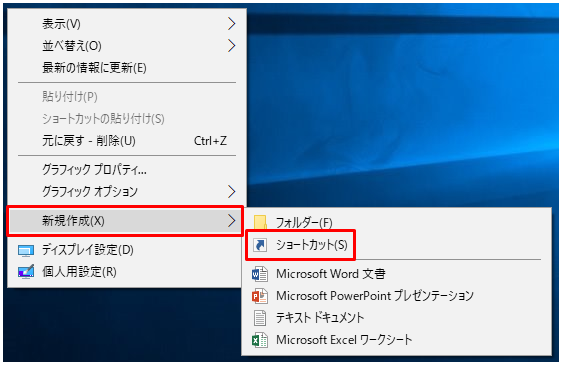Create a new フォルダー(F)
564x366 pixels.
(396, 223)
